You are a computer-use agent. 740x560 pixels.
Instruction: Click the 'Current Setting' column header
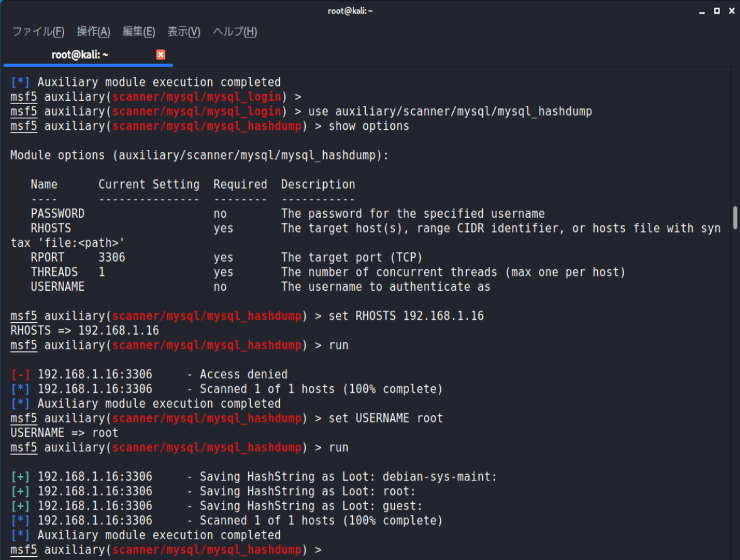149,185
